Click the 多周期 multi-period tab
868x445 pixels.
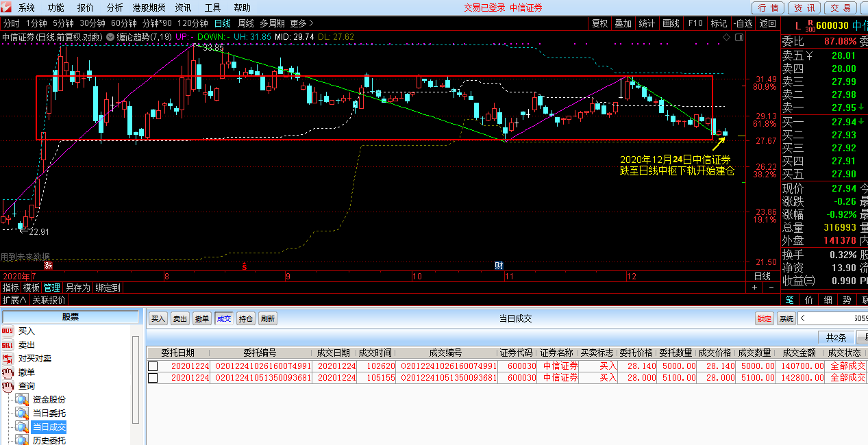pyautogui.click(x=273, y=23)
